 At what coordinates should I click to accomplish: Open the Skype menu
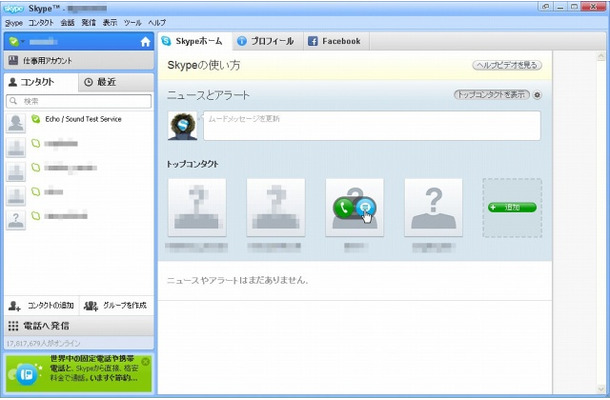14,23
